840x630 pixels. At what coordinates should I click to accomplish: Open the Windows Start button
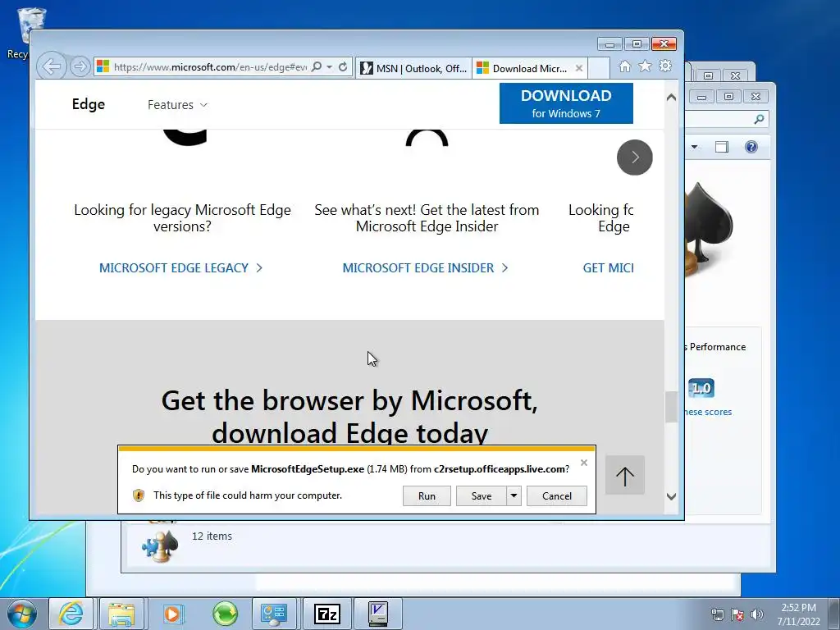22,614
